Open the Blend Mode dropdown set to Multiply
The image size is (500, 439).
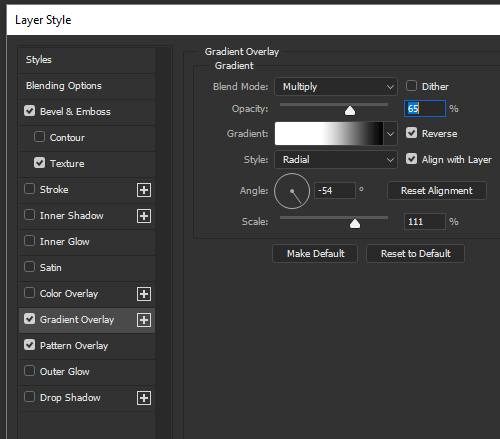336,87
